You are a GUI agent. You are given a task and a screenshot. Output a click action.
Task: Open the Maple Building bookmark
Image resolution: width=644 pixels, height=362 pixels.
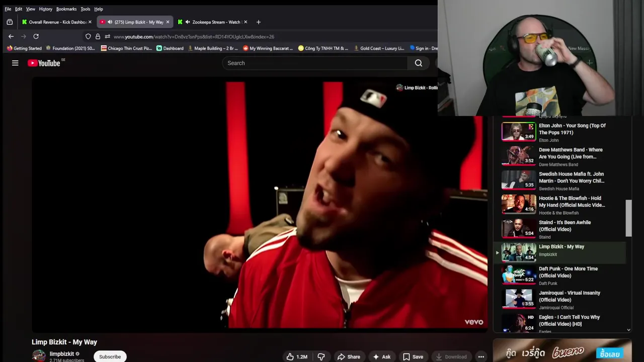pos(212,48)
